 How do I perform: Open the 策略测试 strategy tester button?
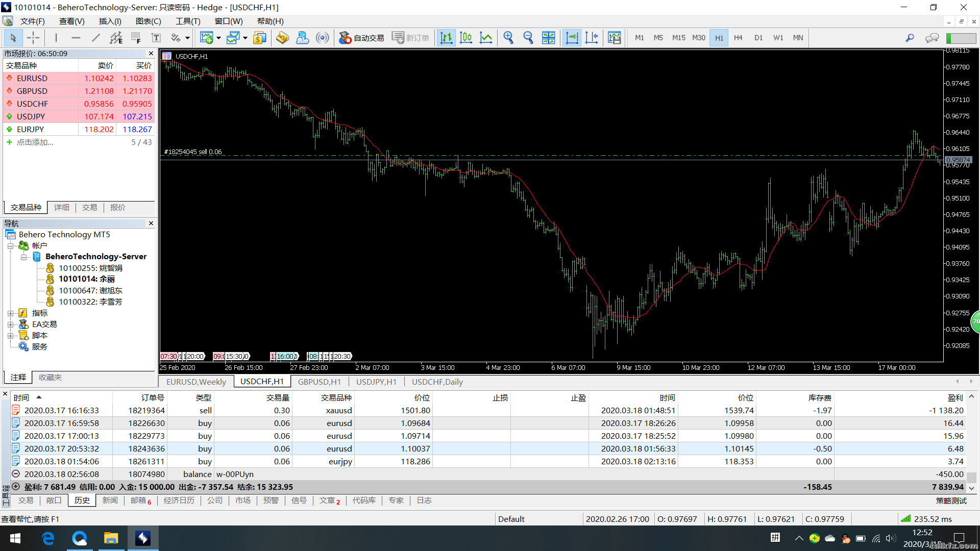pos(951,500)
